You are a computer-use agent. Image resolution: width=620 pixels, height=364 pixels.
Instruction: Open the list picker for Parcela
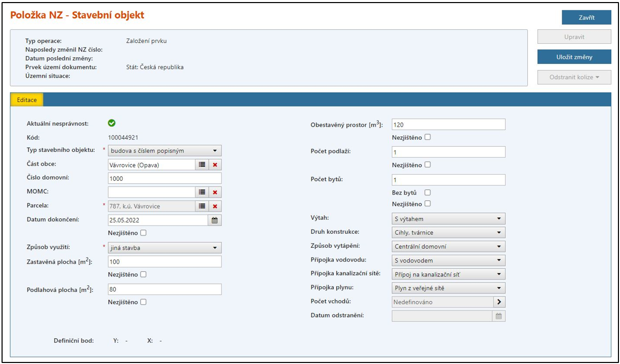pyautogui.click(x=202, y=206)
